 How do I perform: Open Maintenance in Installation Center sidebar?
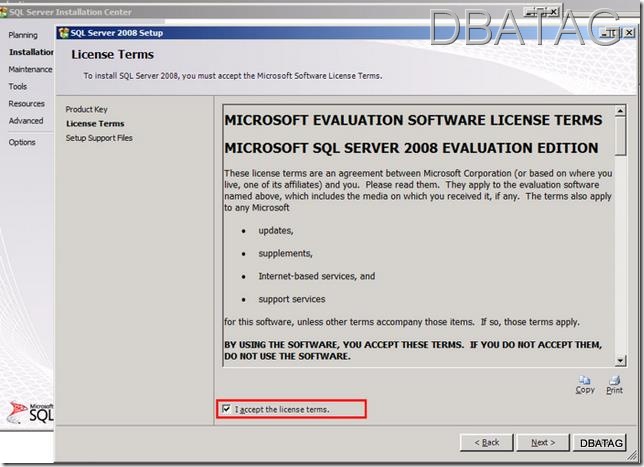pyautogui.click(x=30, y=69)
